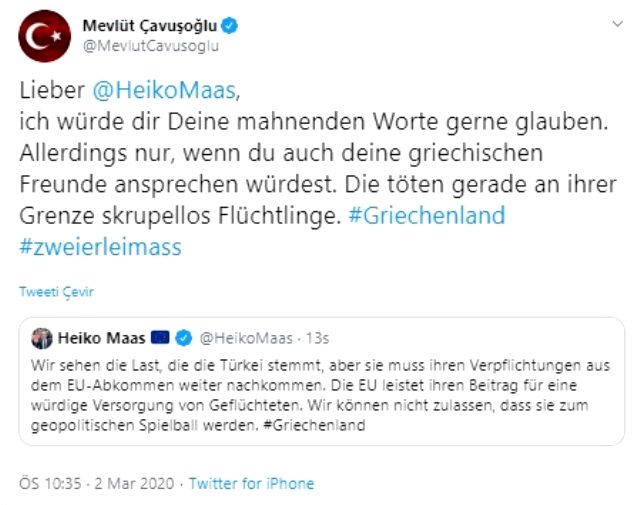Click Heiko Maas's small profile photo
Viewport: 640px width, 505px height.
pyautogui.click(x=42, y=338)
